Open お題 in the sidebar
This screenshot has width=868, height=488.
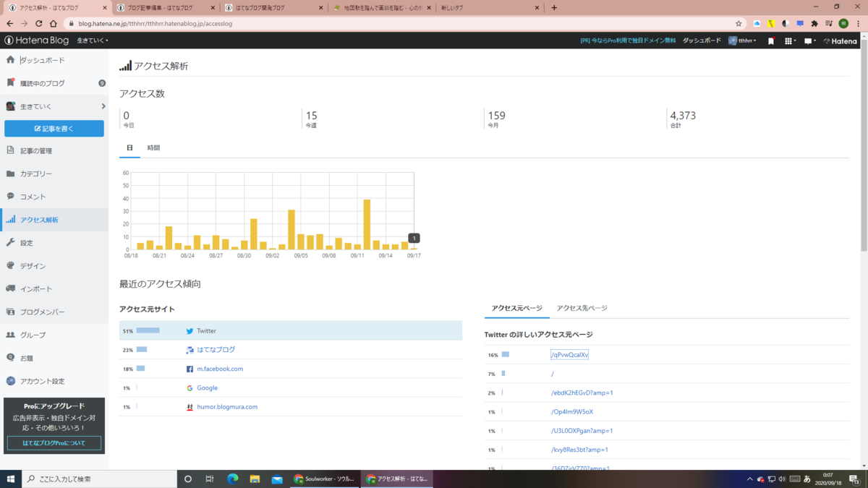pos(26,358)
